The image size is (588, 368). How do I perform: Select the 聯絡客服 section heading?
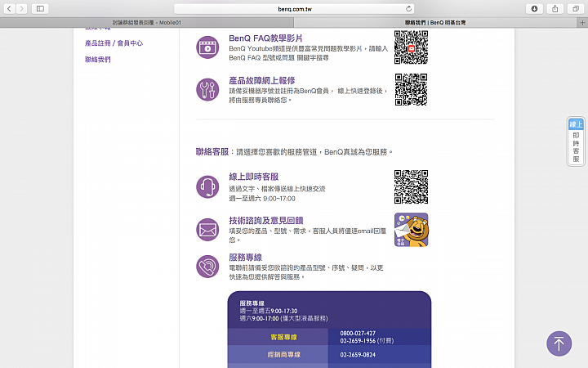(x=212, y=152)
